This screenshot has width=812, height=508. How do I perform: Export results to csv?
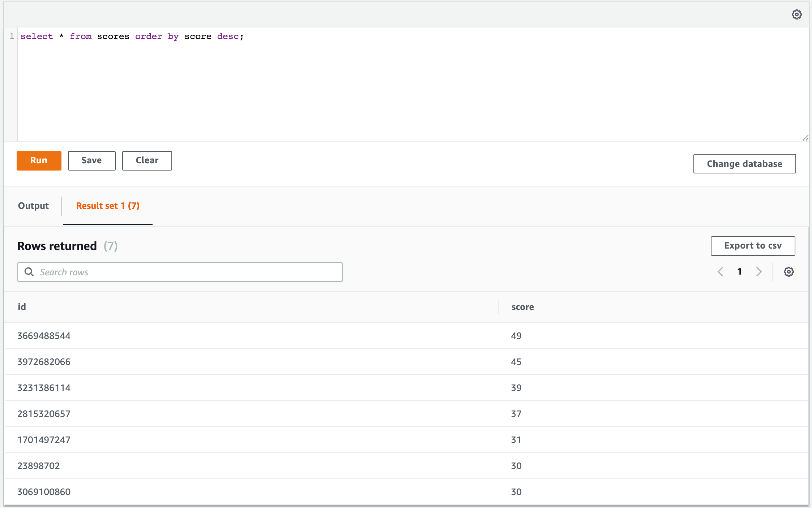tap(752, 246)
